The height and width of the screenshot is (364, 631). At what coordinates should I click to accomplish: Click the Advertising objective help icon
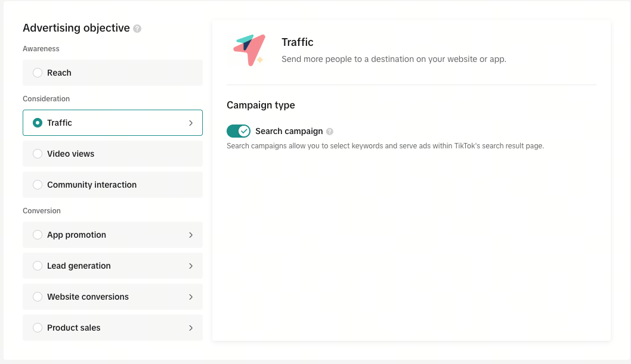coord(137,29)
